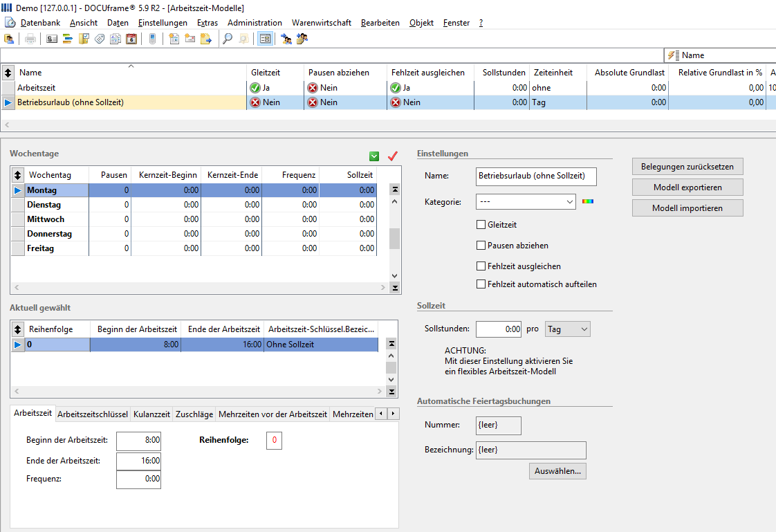Switch to the Kulanzzeit tab
776x532 pixels.
[x=151, y=414]
